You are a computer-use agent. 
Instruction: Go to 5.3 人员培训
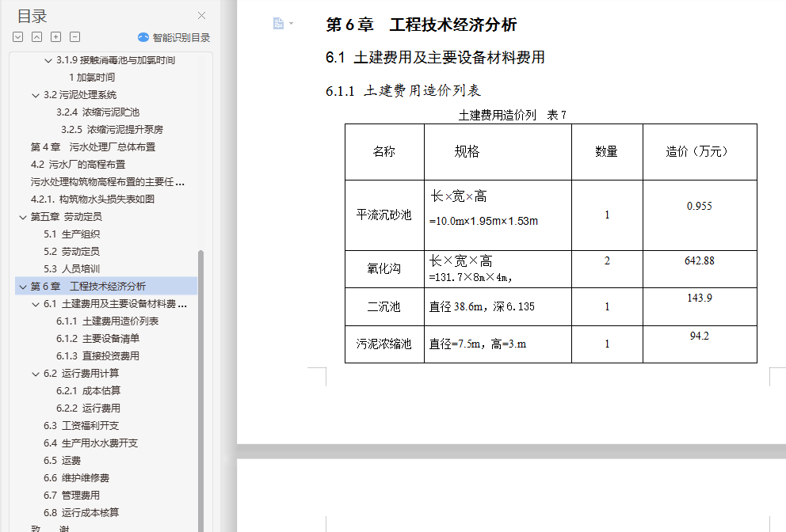pos(71,269)
